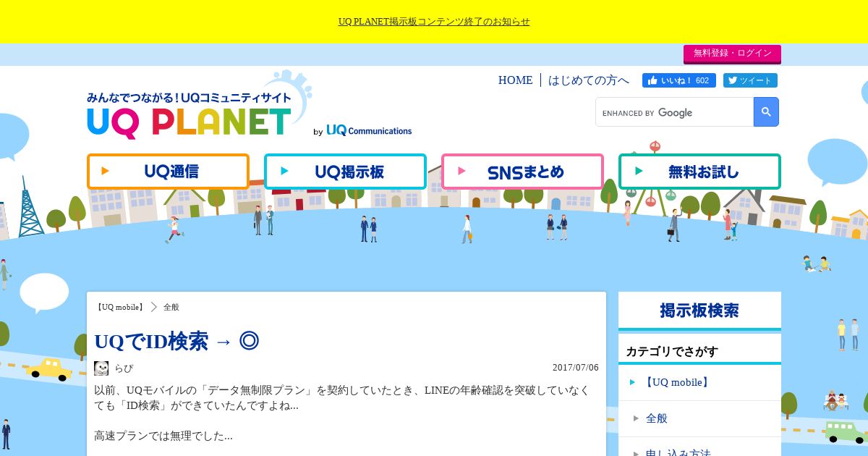Viewport: 868px width, 456px height.
Task: Open the 無料お試し navigation tab
Action: (x=699, y=172)
